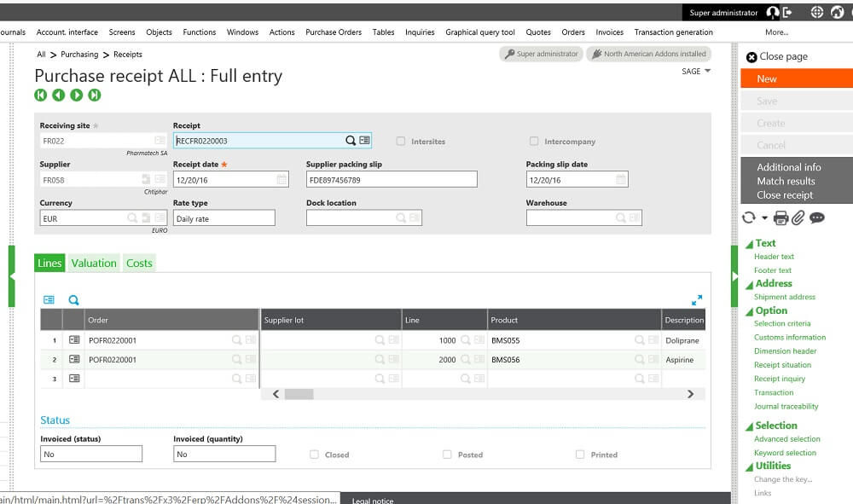The height and width of the screenshot is (504, 853).
Task: Open calendar picker for Receipt date
Action: point(282,180)
